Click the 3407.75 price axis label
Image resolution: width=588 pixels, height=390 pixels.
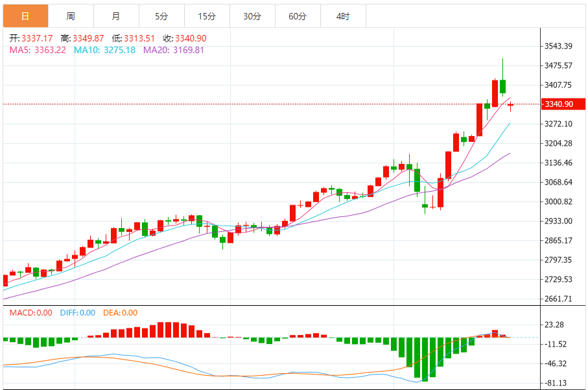pos(558,85)
